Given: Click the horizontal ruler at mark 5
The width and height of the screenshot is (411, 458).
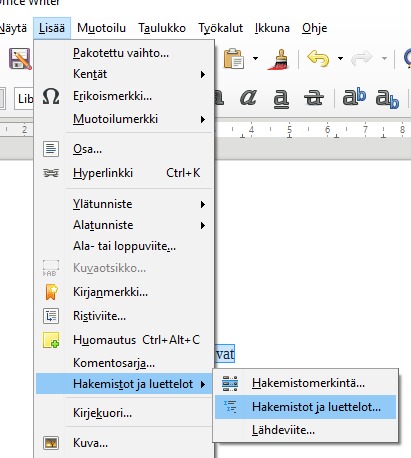Looking at the screenshot, I should pyautogui.click(x=289, y=129).
